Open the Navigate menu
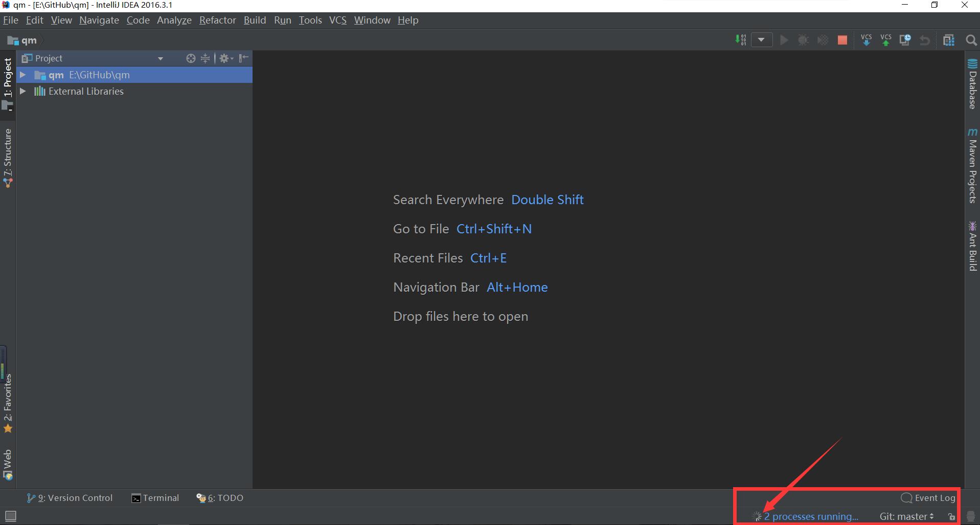The image size is (980, 525). (99, 20)
